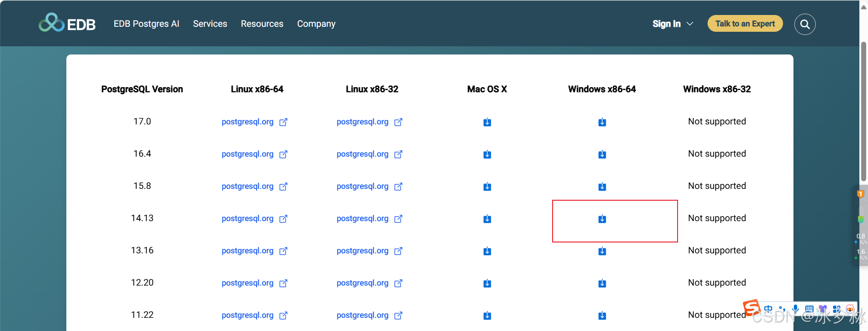868x331 pixels.
Task: Download PostgreSQL 11.22 for Mac OS X
Action: pos(487,316)
